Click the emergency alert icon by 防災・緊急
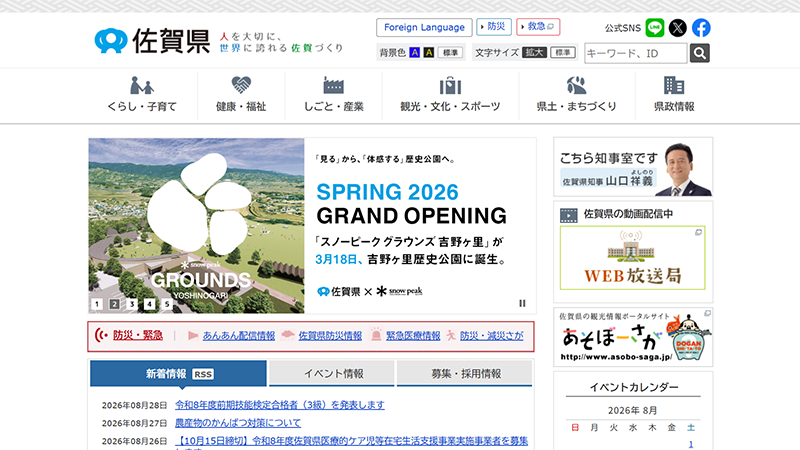 click(x=101, y=335)
